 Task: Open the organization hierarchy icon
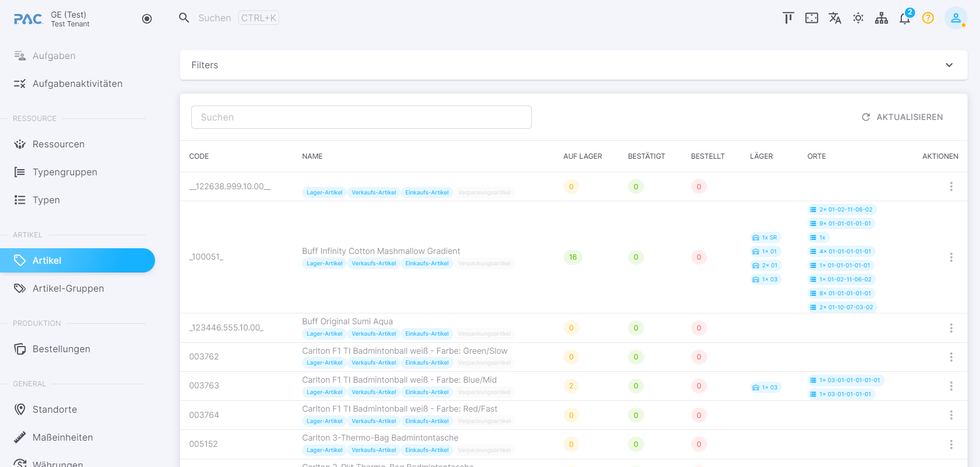pyautogui.click(x=881, y=18)
